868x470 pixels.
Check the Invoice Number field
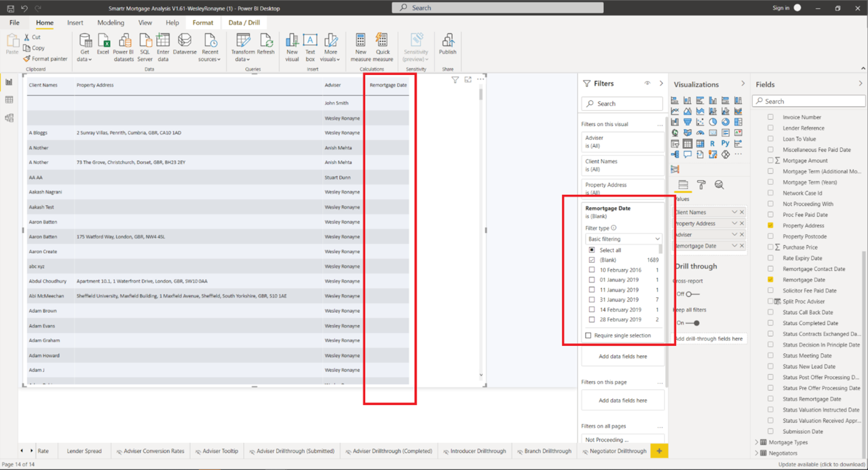(x=770, y=117)
